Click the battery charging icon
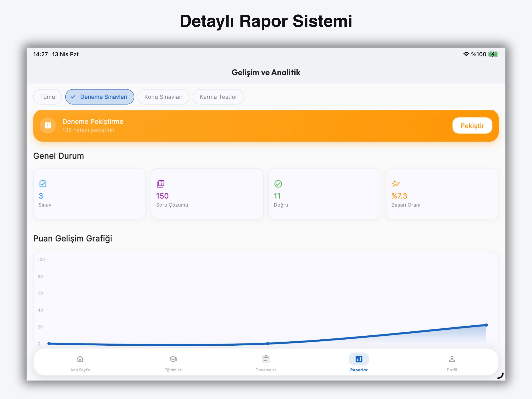This screenshot has width=532, height=399. (x=493, y=54)
